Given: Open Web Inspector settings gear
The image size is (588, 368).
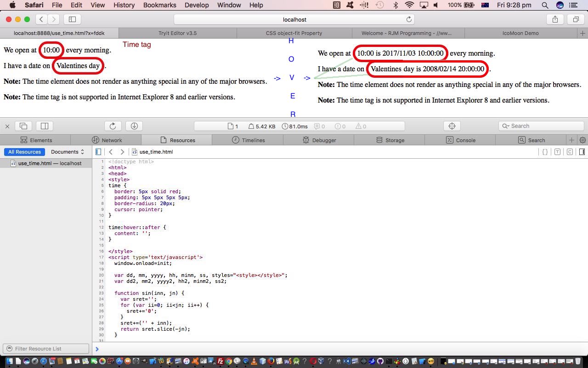Looking at the screenshot, I should [582, 140].
